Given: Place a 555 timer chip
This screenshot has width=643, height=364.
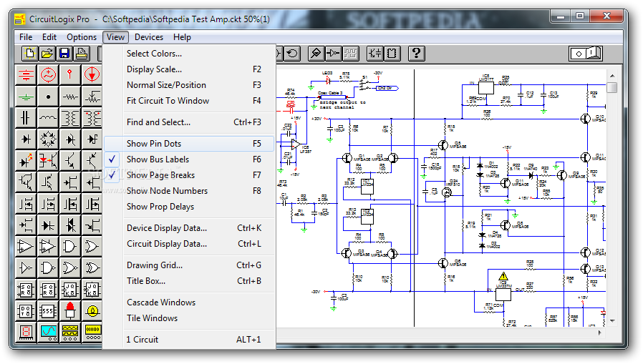Looking at the screenshot, I should click(48, 311).
